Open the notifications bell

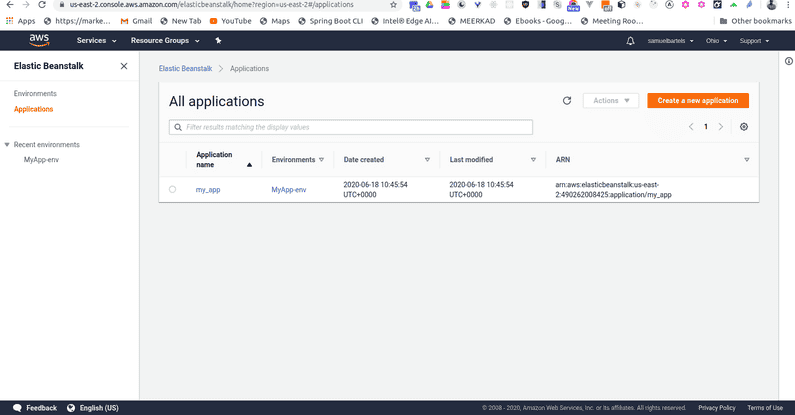click(x=630, y=41)
